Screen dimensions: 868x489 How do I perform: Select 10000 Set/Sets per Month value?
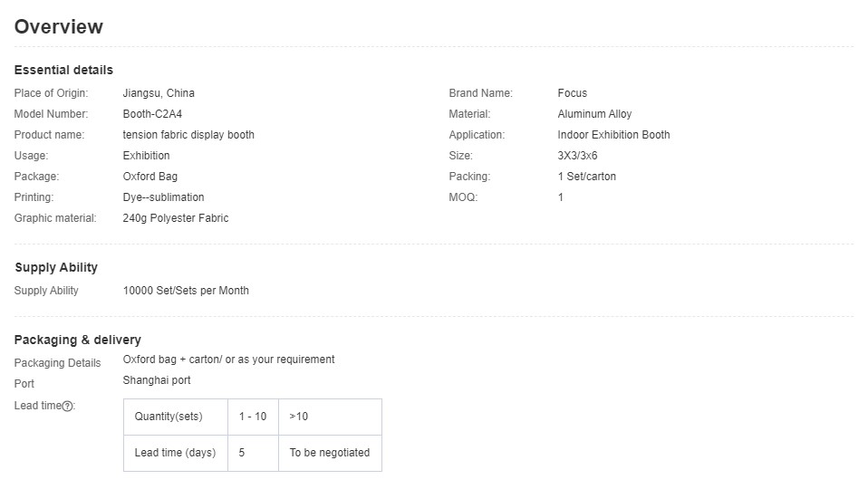coord(186,291)
